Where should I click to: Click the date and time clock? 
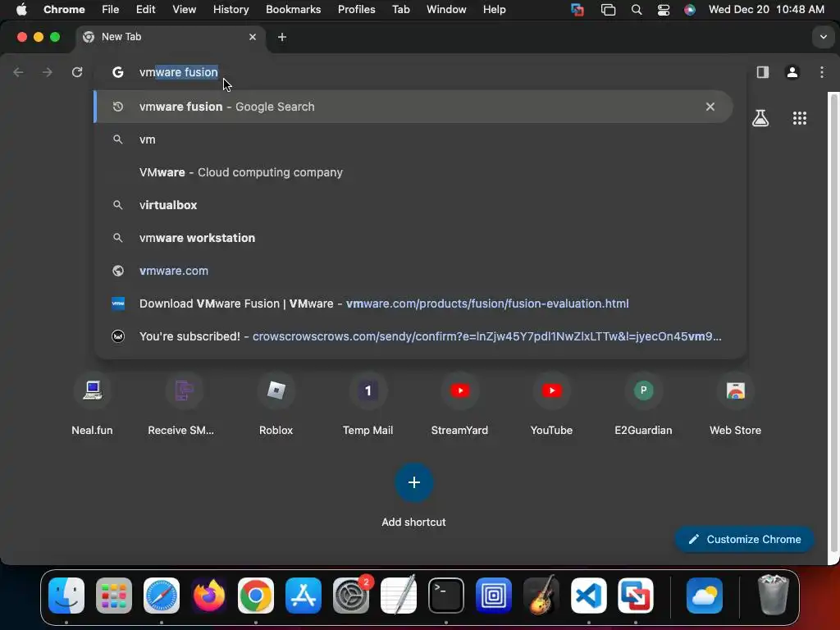click(766, 10)
